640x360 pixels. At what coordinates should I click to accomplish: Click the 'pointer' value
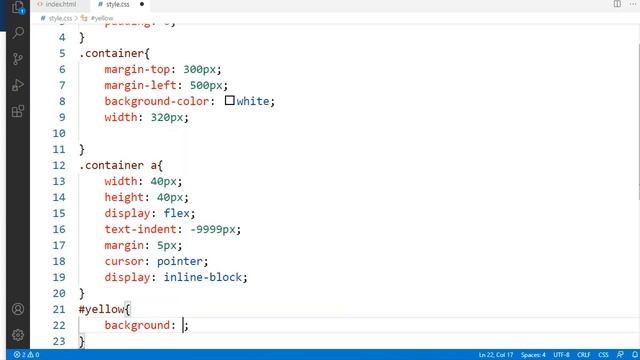(x=180, y=261)
